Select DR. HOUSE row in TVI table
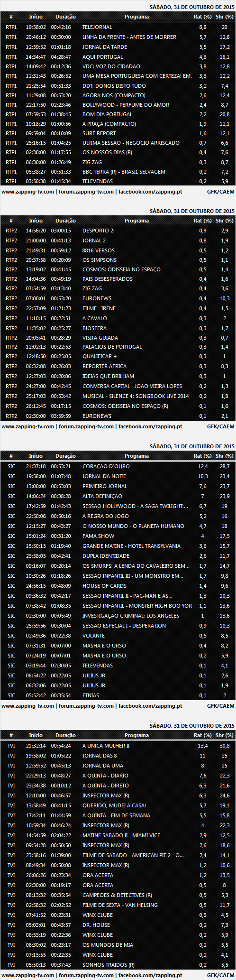This screenshot has width=236, height=980. pos(118,925)
